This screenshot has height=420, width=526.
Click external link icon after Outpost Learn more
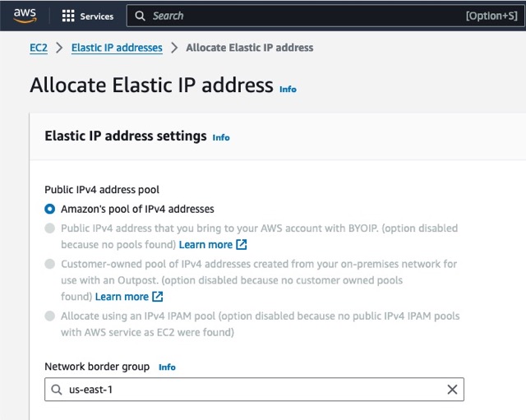point(158,297)
